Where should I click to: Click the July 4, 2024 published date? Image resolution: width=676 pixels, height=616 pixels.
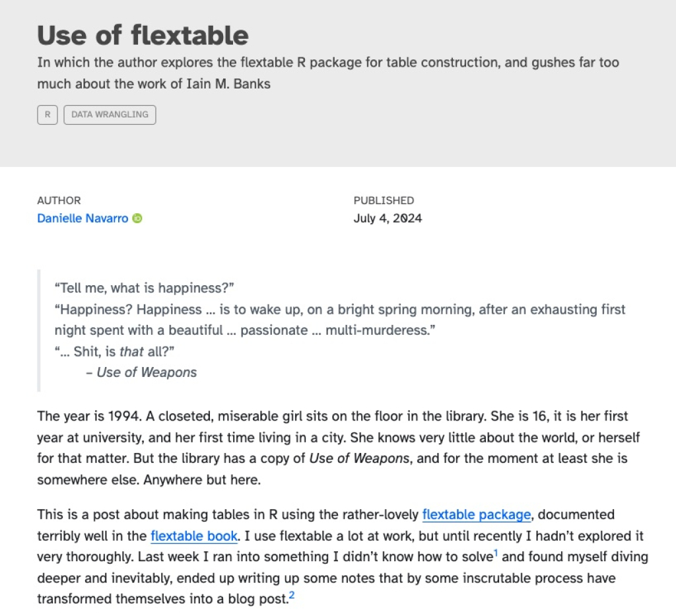388,219
